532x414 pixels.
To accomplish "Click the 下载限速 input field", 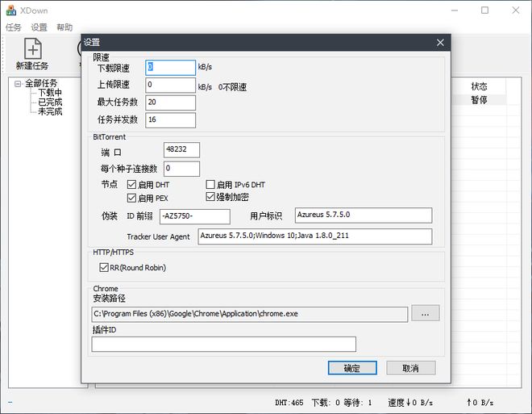I will (x=170, y=68).
